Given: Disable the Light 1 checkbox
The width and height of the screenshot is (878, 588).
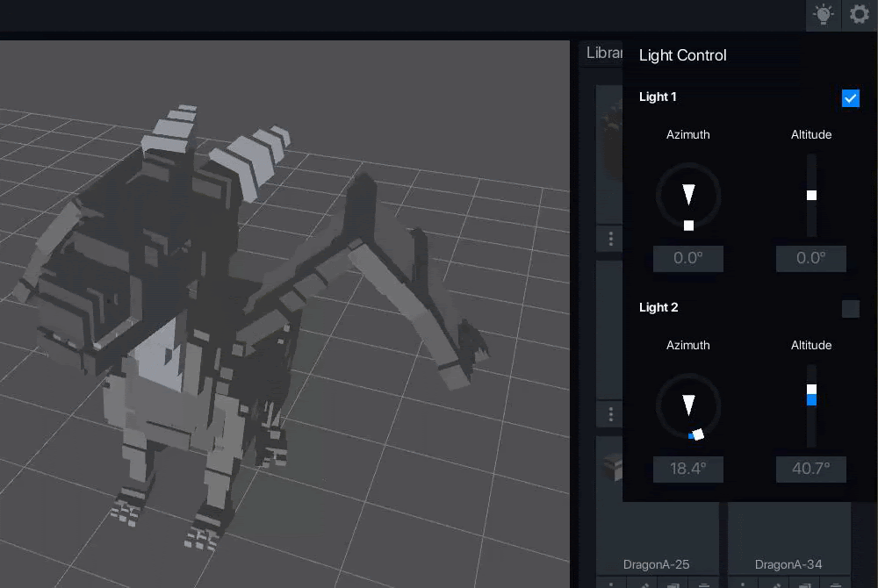Looking at the screenshot, I should [850, 97].
